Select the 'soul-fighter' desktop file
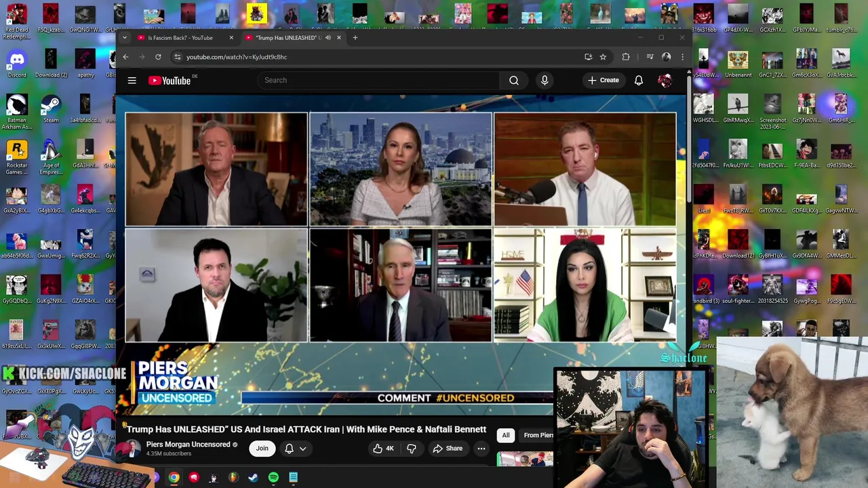 click(738, 289)
